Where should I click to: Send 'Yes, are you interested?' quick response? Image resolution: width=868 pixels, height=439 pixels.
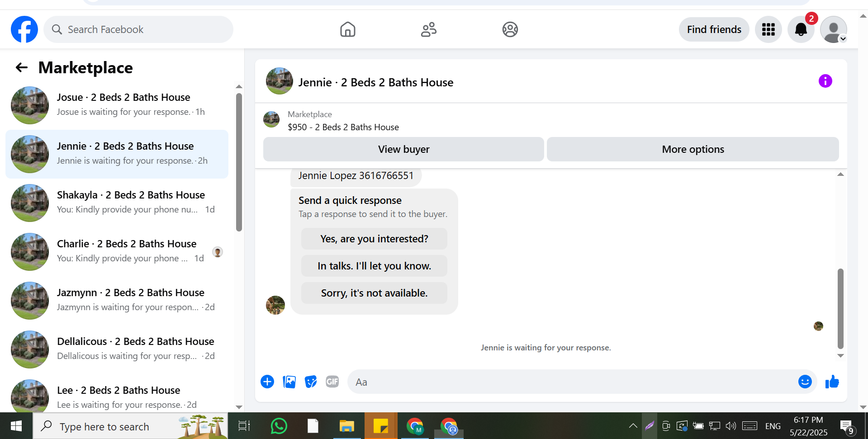click(374, 239)
